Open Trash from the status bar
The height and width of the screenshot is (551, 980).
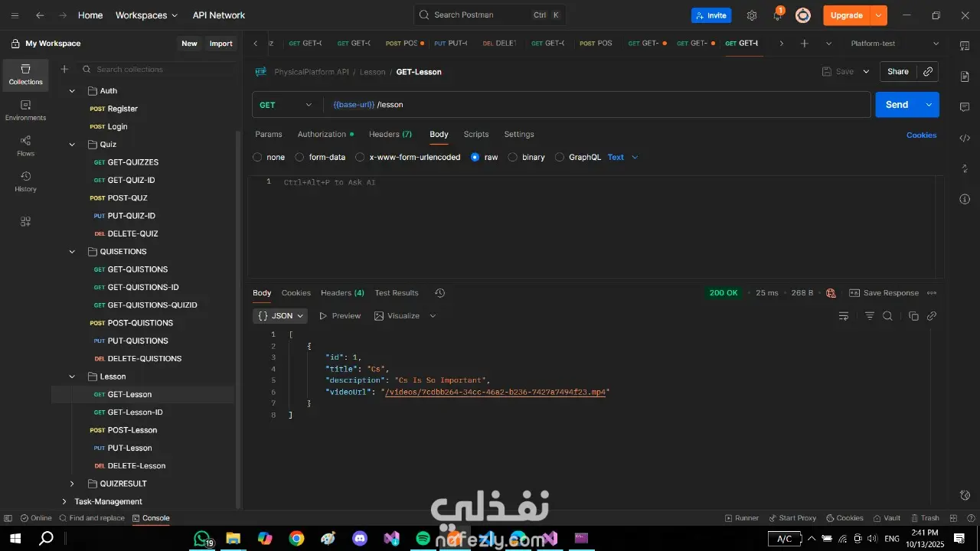925,518
